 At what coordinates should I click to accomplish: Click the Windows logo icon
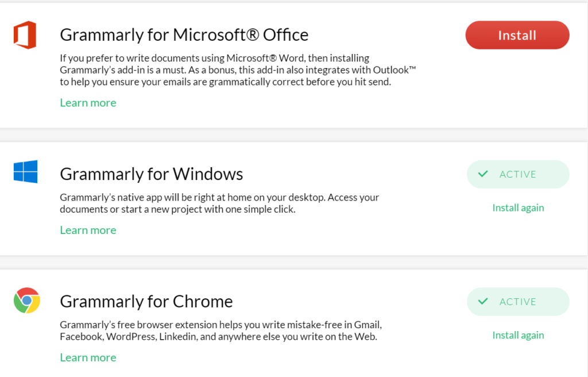pyautogui.click(x=25, y=172)
